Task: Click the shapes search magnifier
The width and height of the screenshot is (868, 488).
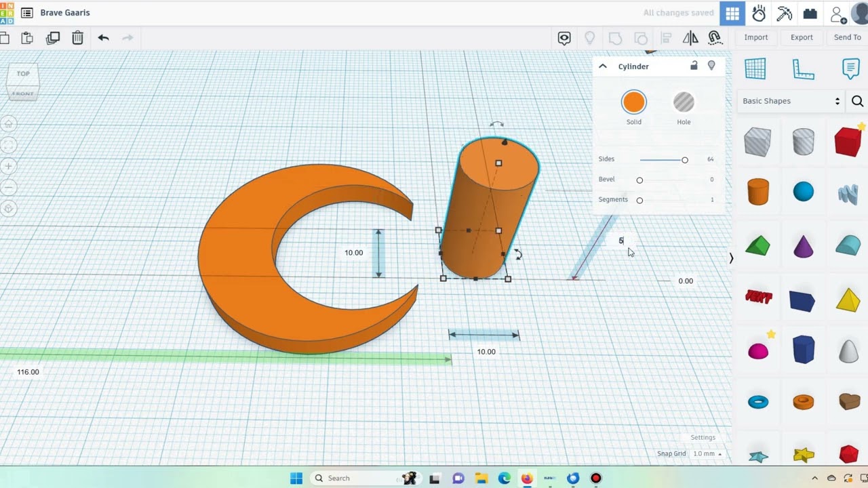Action: pyautogui.click(x=857, y=101)
